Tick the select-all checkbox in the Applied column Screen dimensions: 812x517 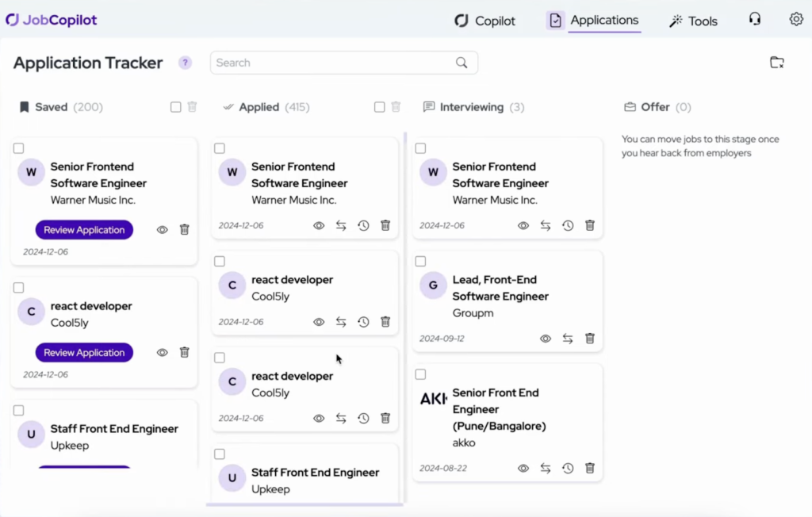(x=379, y=106)
